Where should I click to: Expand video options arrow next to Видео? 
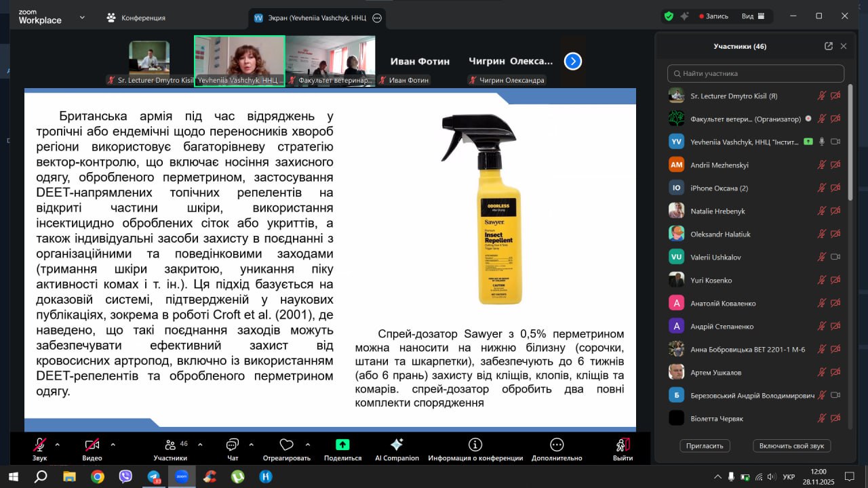[x=113, y=445]
